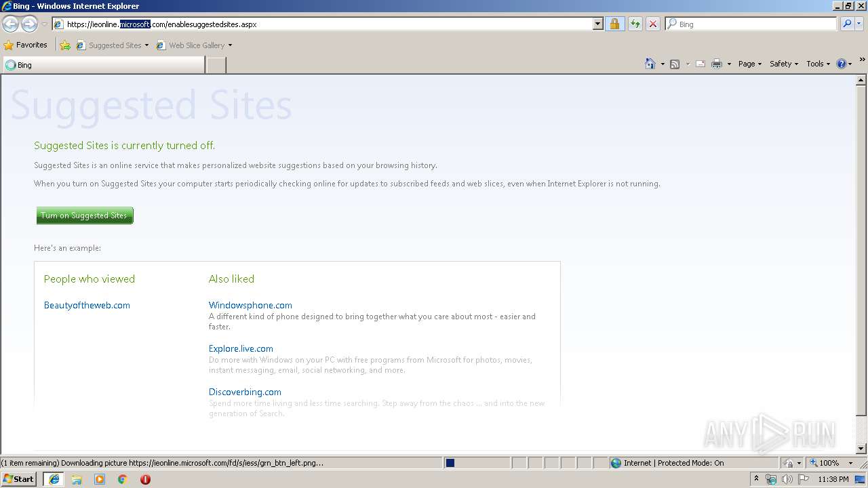Screen dimensions: 868x488
Task: Expand the Print options dropdown arrow
Action: point(729,64)
